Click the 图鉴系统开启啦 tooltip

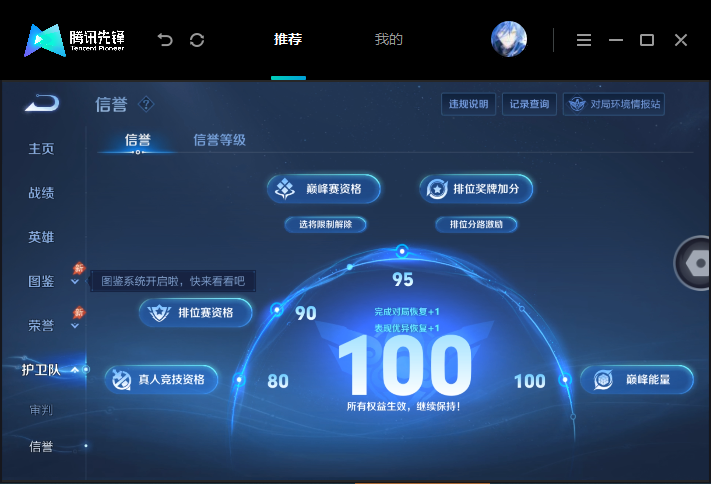[x=173, y=281]
